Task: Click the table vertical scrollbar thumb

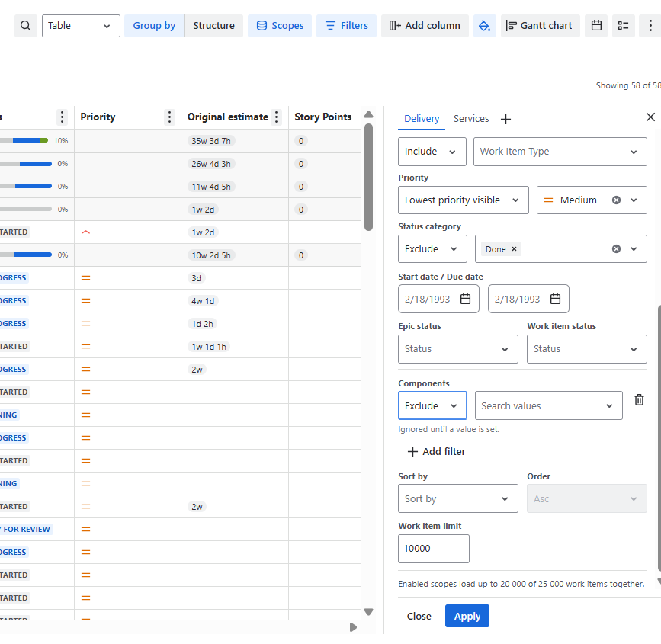Action: point(368,177)
